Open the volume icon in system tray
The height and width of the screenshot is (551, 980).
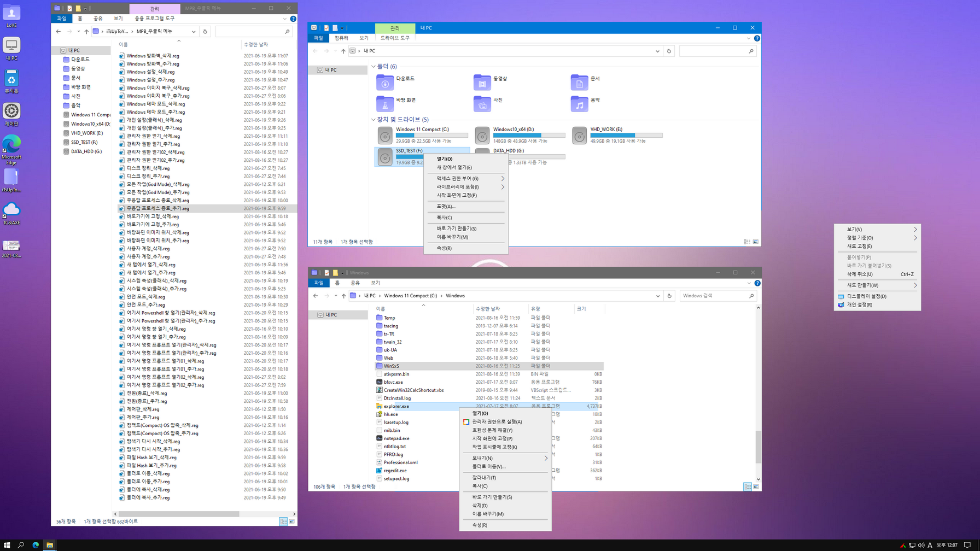click(921, 545)
